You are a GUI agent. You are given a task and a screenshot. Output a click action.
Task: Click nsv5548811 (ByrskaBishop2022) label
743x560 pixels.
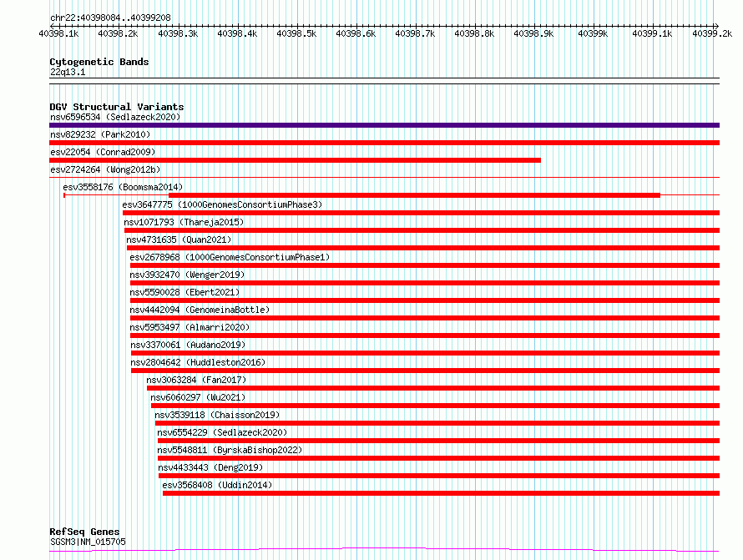(x=230, y=450)
